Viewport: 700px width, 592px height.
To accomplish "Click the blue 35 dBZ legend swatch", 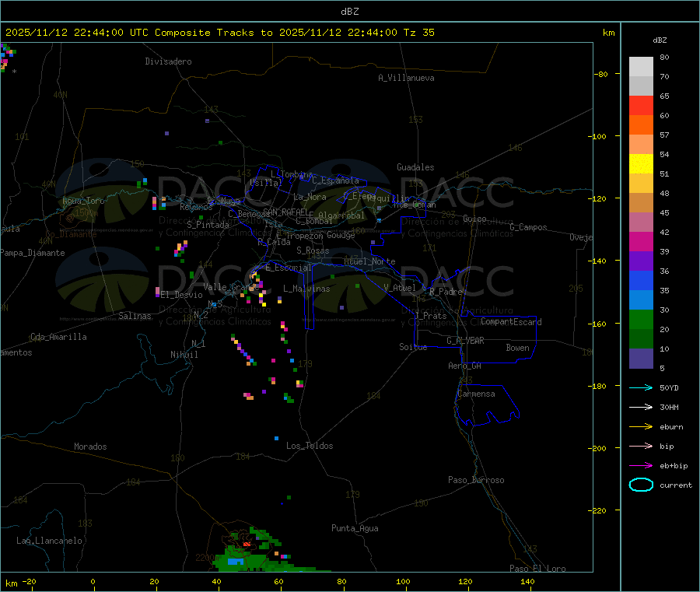I will pyautogui.click(x=641, y=280).
